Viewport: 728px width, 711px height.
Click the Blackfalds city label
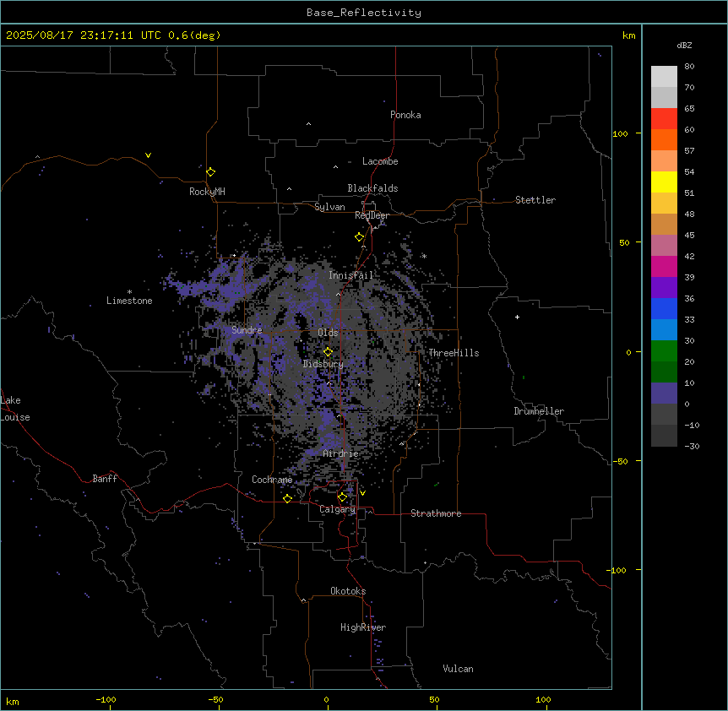tap(372, 188)
